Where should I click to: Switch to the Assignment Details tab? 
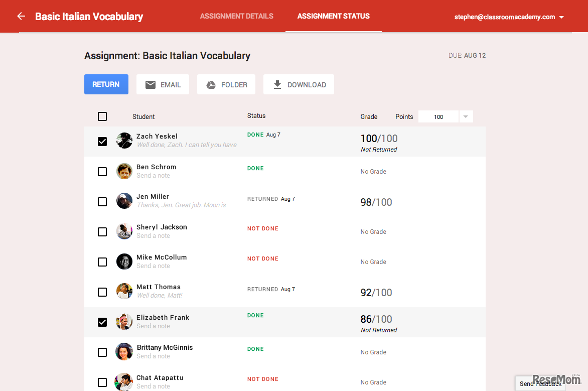pyautogui.click(x=236, y=16)
